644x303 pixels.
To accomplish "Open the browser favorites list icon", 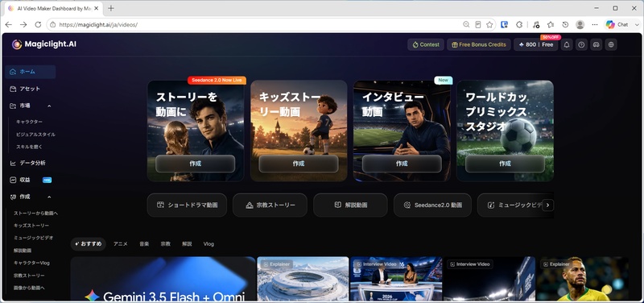I will [551, 25].
